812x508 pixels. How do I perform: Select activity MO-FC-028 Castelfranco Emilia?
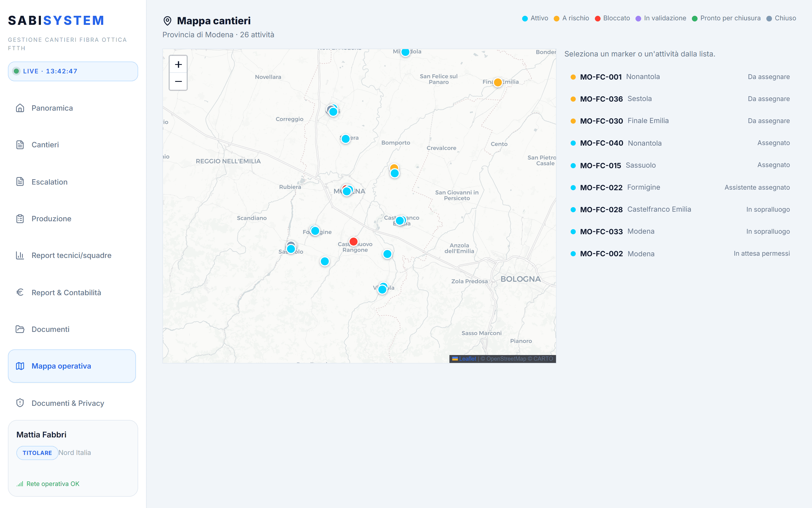click(x=680, y=209)
